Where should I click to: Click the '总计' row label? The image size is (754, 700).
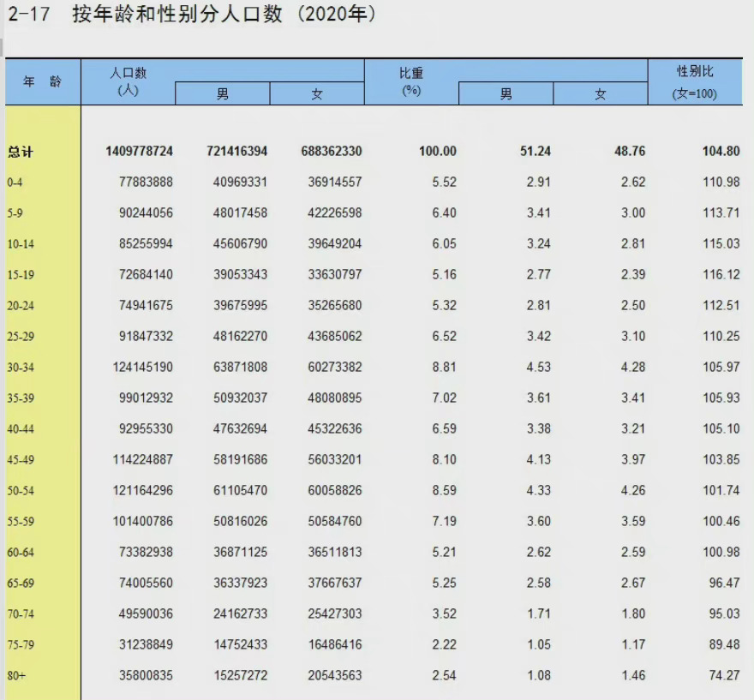click(x=21, y=152)
